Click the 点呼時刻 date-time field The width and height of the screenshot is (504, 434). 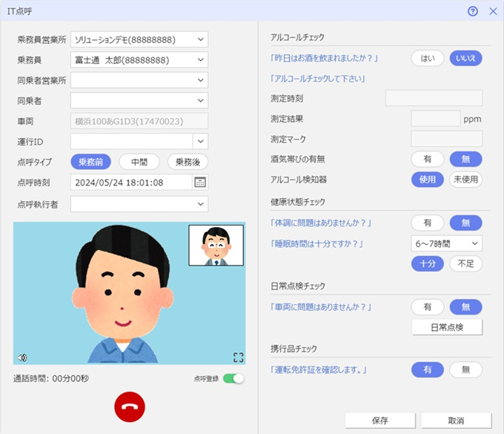point(131,183)
